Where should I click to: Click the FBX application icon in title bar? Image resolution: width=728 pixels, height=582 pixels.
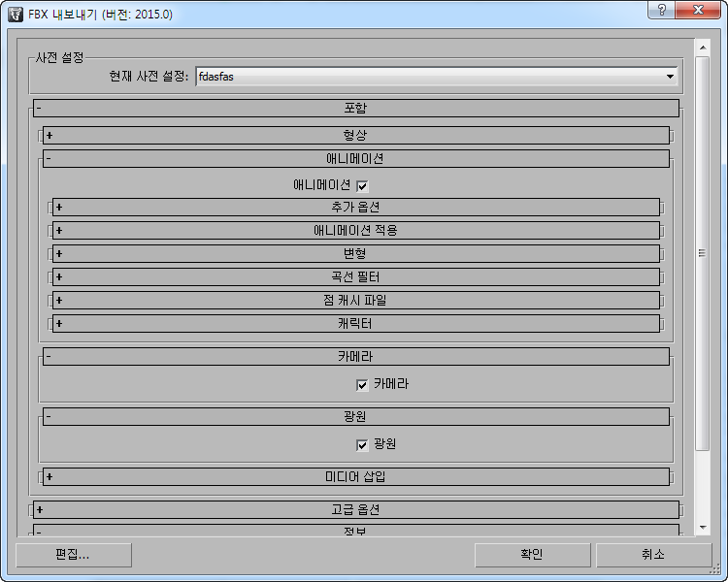[16, 15]
